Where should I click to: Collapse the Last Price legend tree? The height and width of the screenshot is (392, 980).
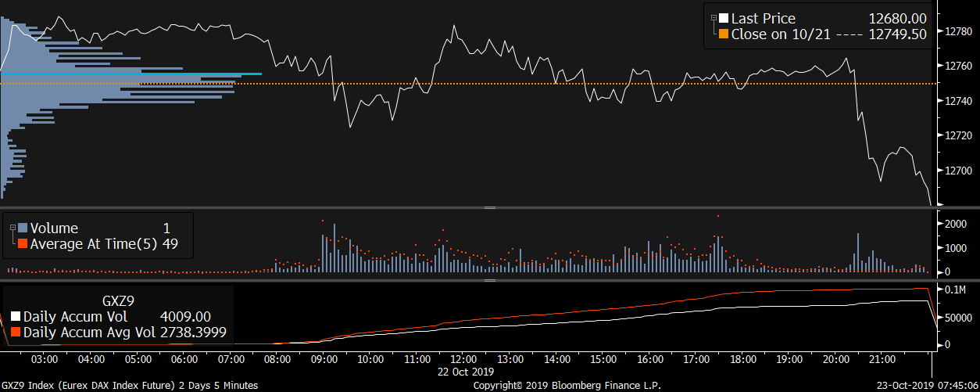pyautogui.click(x=714, y=18)
